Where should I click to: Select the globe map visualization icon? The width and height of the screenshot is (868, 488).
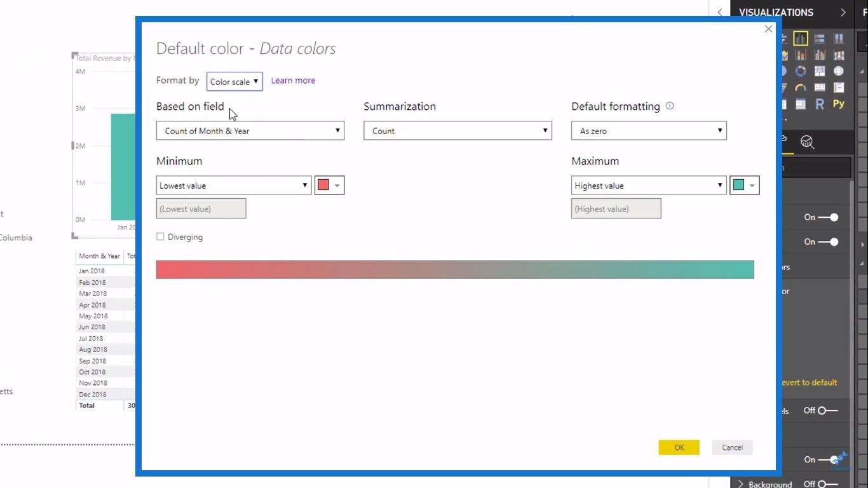point(839,71)
